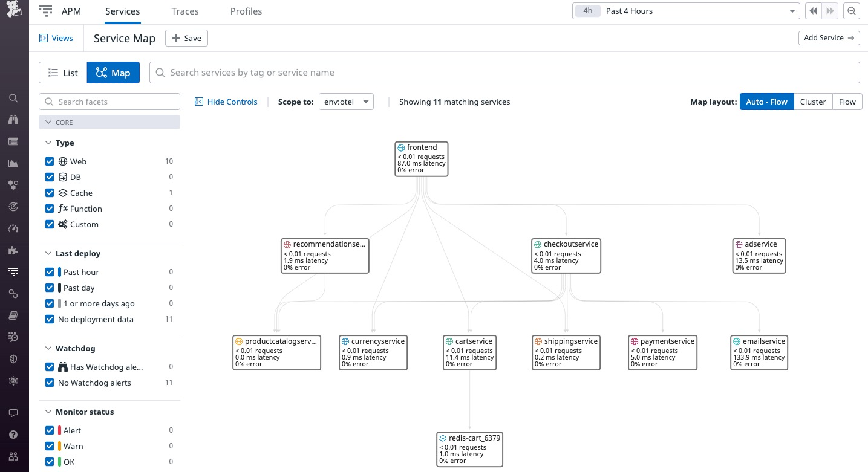Click the zoom out time range icon
Image resolution: width=868 pixels, height=472 pixels.
852,11
